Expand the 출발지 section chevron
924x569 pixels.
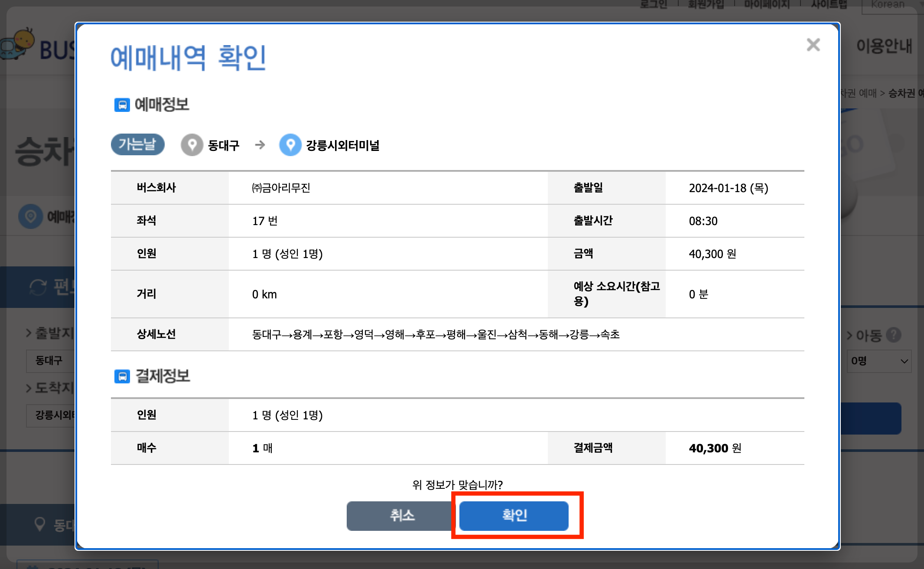28,333
